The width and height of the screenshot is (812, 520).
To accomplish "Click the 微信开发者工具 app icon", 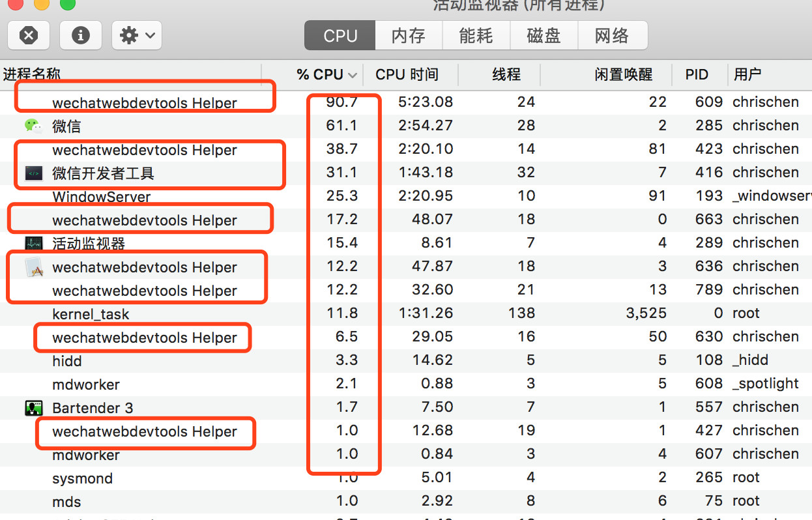I will [x=33, y=173].
